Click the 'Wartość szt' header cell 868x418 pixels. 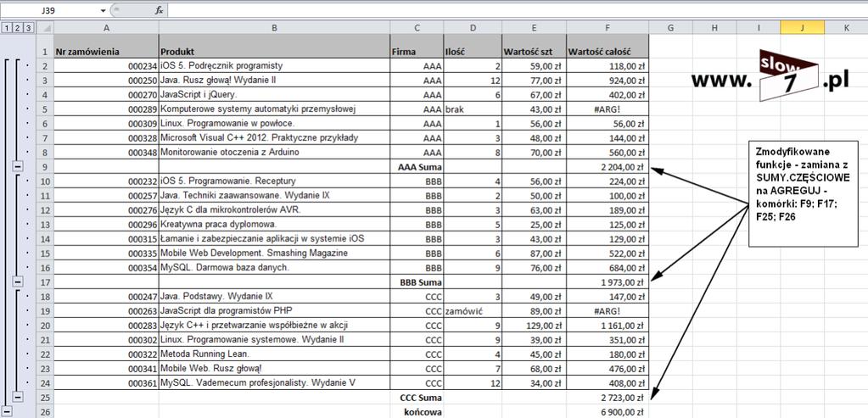coord(535,47)
